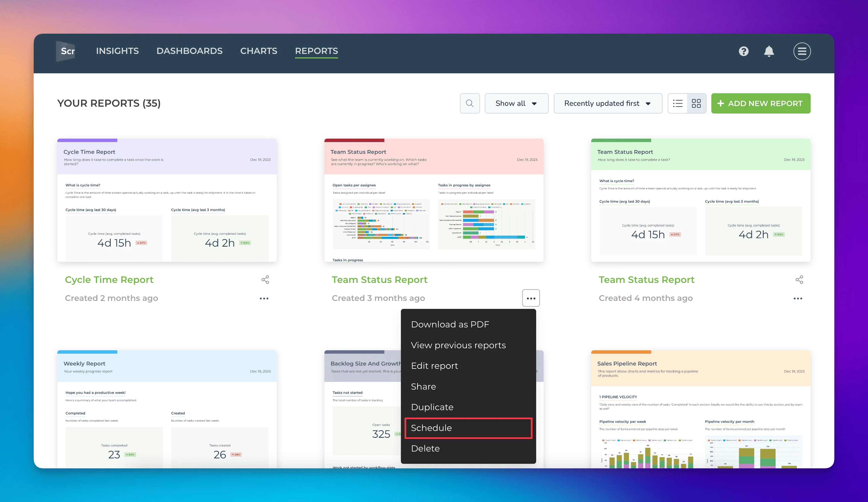Choose Delete in the context menu

tap(468, 448)
